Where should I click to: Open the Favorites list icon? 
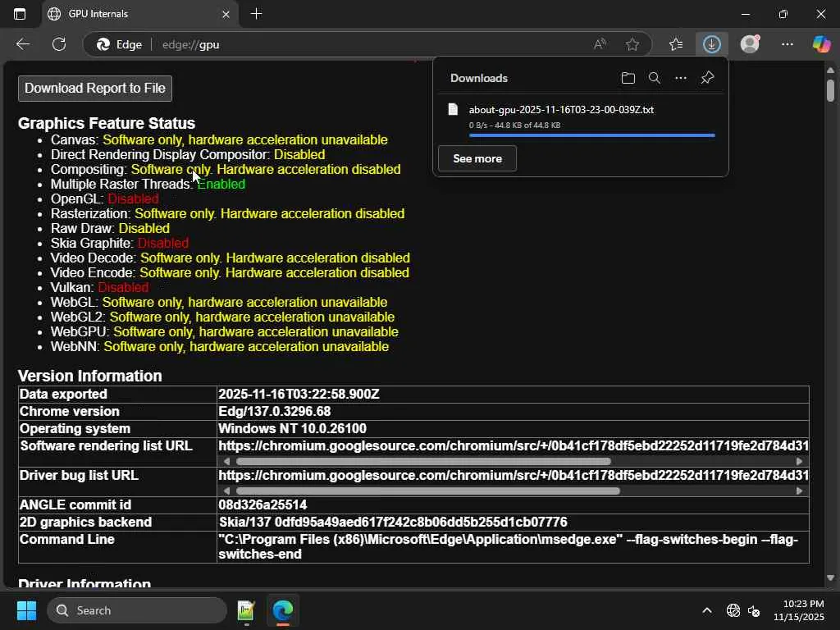tap(676, 44)
